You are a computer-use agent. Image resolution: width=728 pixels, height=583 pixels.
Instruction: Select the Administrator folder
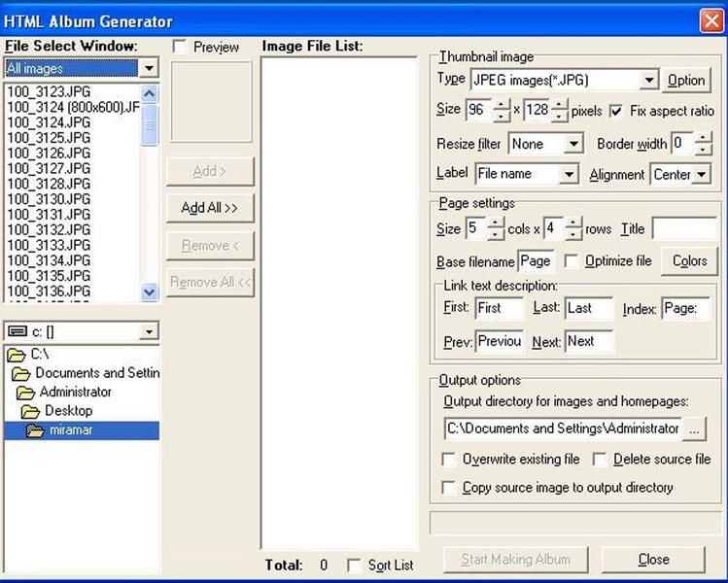64,393
